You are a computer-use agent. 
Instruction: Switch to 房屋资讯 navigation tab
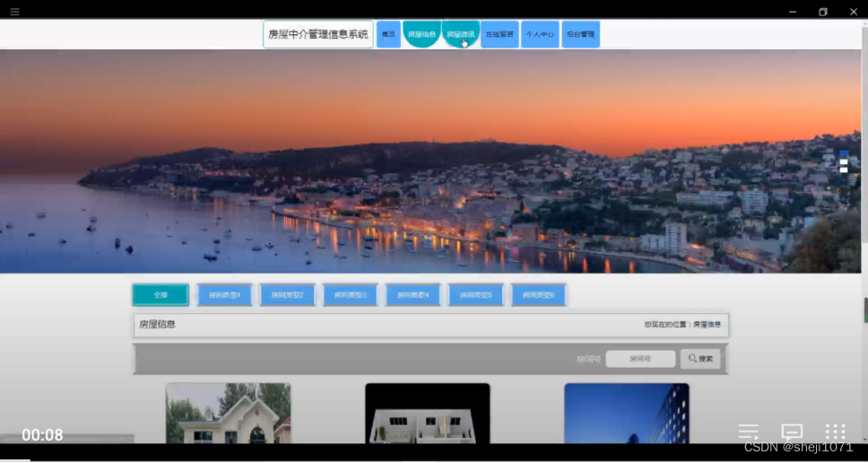[x=461, y=34]
